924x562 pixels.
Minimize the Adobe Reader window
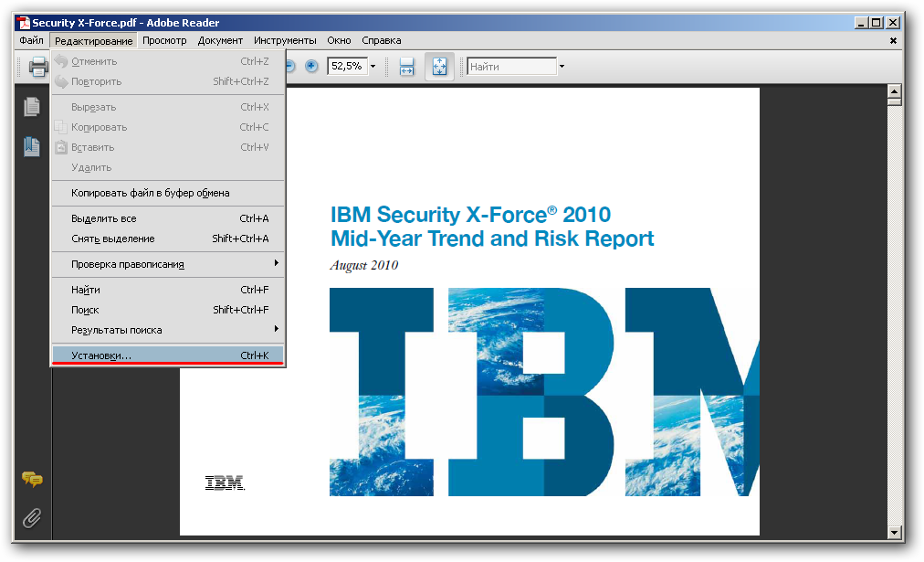tap(862, 23)
